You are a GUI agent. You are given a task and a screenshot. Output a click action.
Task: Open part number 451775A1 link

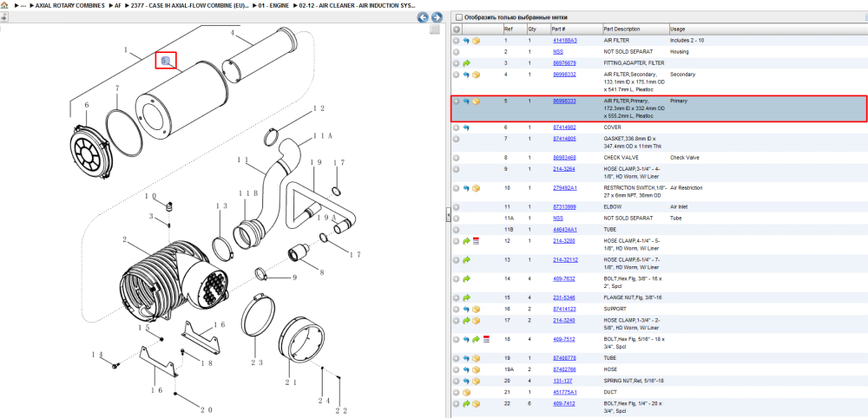565,392
